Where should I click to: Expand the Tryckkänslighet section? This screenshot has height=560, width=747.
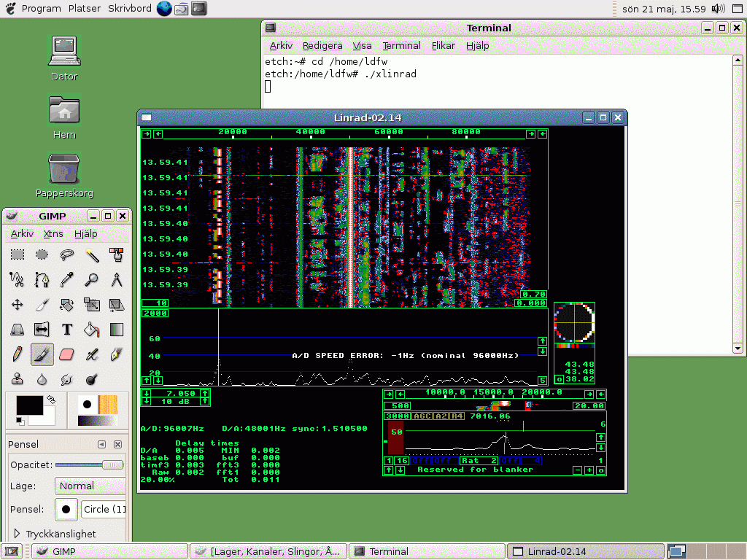[x=18, y=533]
